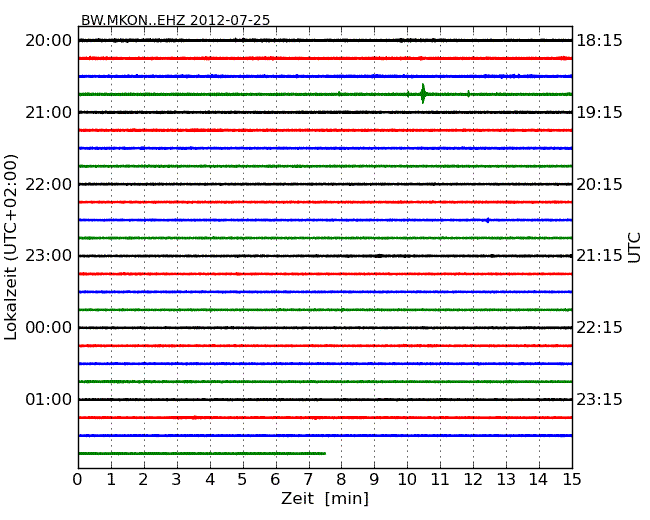Click the x-axis tick label 13

tap(506, 480)
